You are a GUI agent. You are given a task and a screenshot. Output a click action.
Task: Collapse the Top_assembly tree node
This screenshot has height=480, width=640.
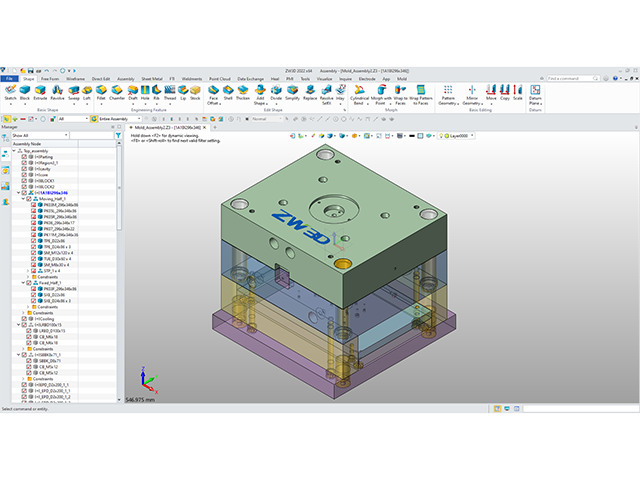(x=14, y=151)
